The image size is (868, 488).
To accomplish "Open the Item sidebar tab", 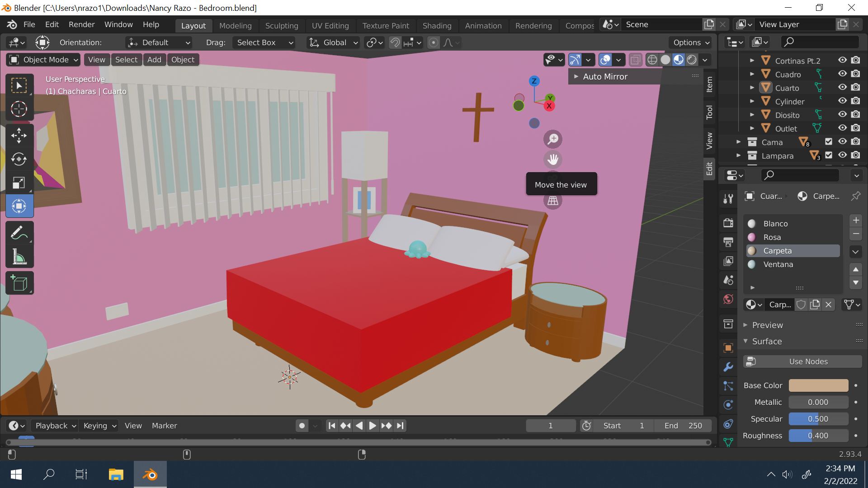I will point(709,84).
